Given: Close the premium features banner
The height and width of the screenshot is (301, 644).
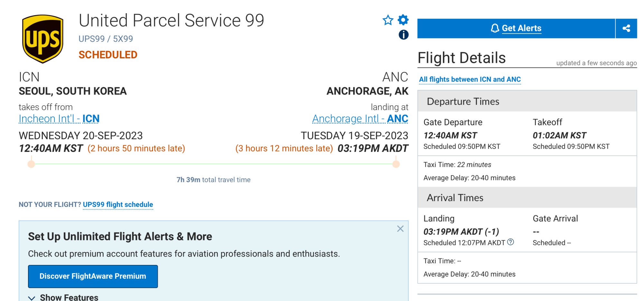Looking at the screenshot, I should pyautogui.click(x=400, y=229).
